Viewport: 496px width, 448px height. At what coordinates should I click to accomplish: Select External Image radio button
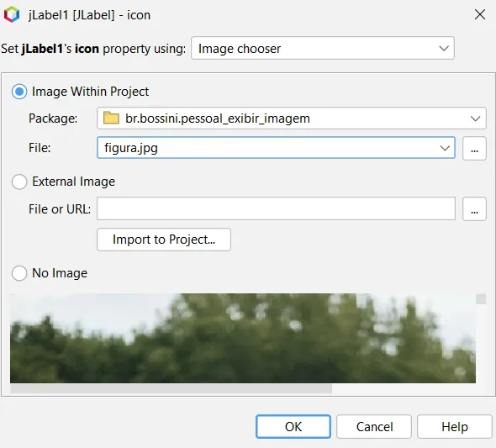(x=19, y=182)
